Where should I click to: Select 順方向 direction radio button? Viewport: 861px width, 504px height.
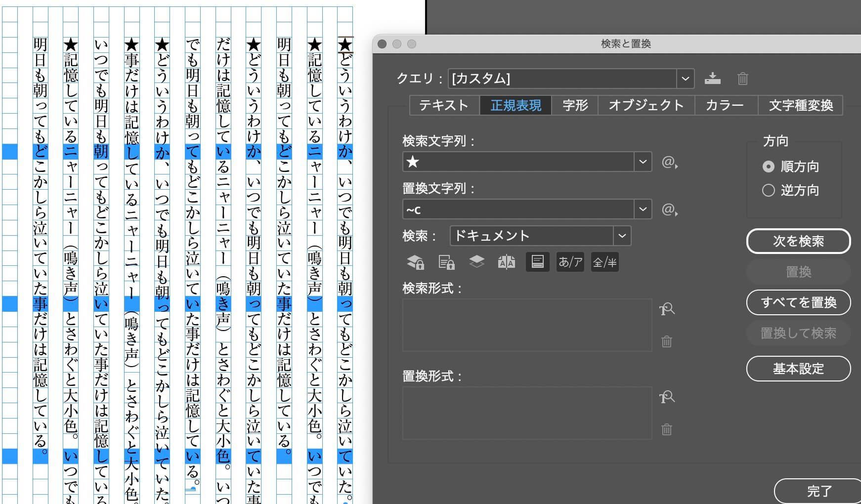768,167
